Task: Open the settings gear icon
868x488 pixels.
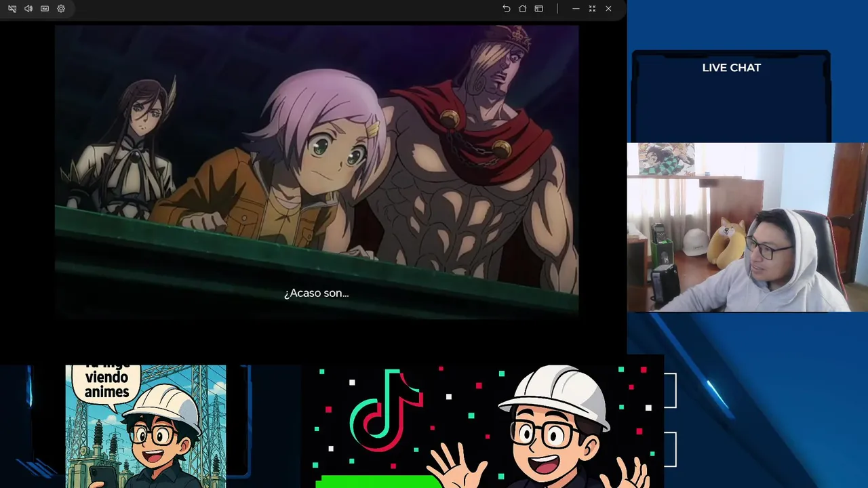Action: pos(61,9)
